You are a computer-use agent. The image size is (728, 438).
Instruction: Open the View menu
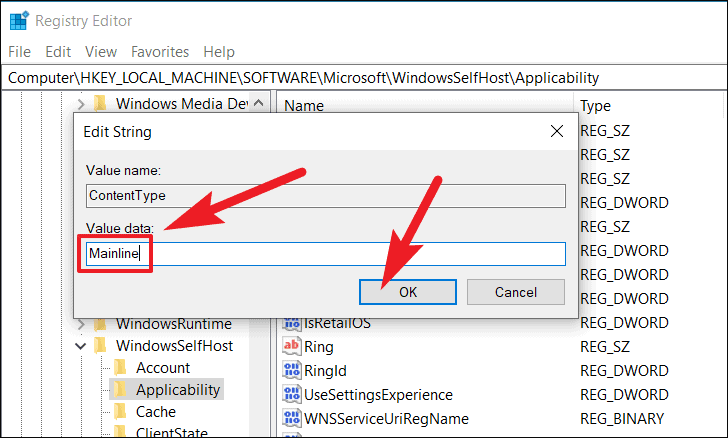point(101,52)
